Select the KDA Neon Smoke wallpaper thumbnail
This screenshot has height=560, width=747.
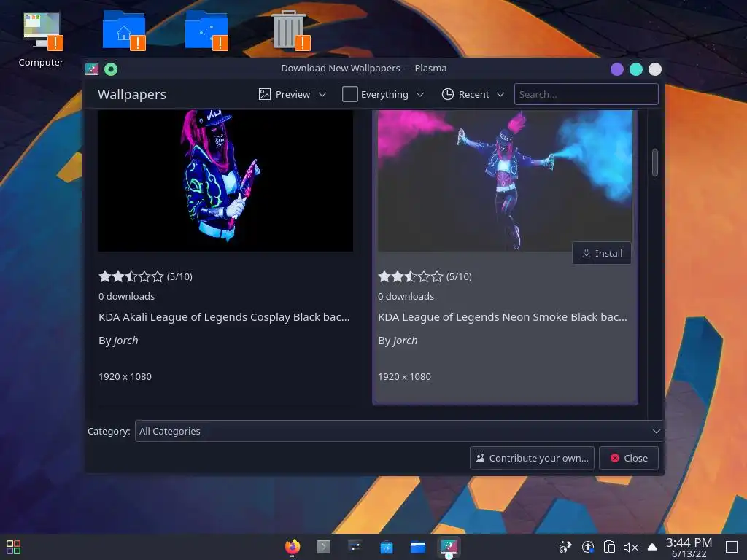coord(505,181)
